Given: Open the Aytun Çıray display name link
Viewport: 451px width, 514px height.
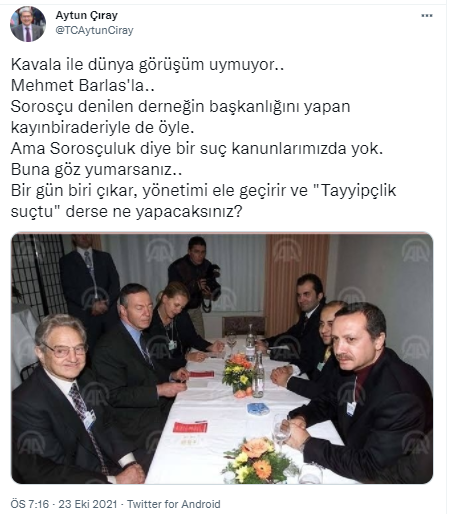Looking at the screenshot, I should click(87, 15).
